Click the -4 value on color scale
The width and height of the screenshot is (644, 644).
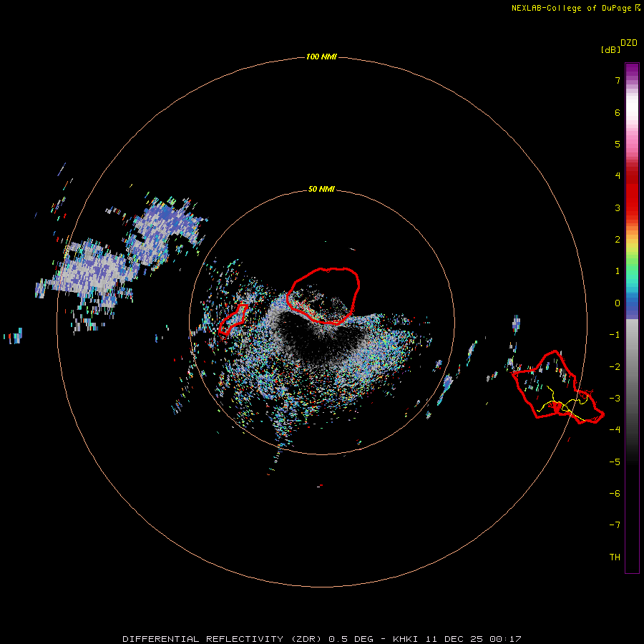pos(615,430)
